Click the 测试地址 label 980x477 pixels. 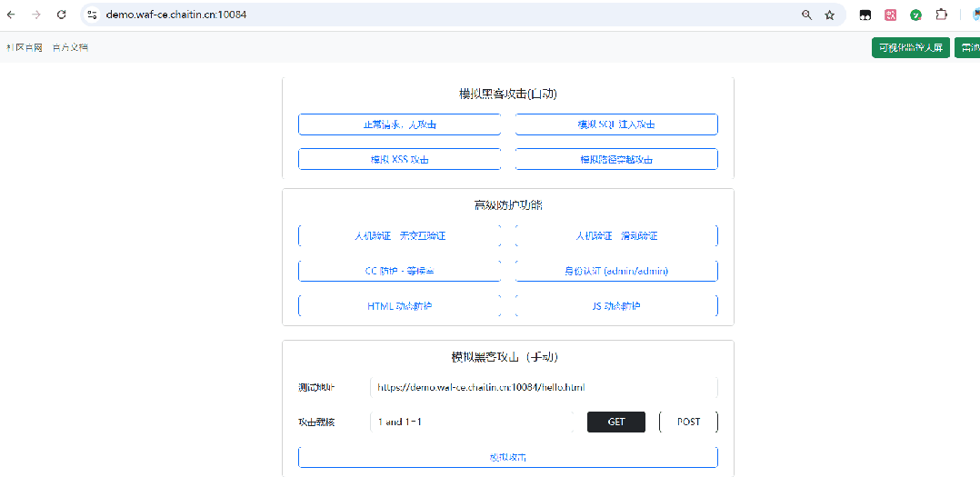pos(316,387)
